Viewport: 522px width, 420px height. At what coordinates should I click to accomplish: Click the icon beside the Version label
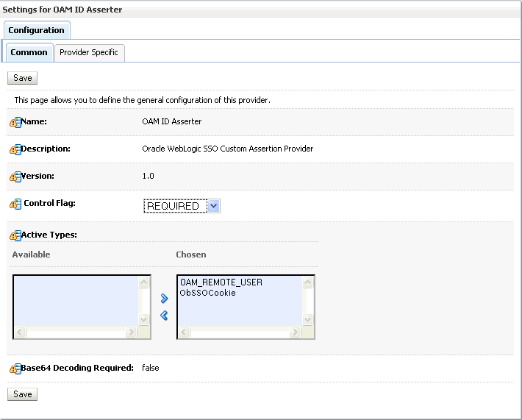coord(15,177)
